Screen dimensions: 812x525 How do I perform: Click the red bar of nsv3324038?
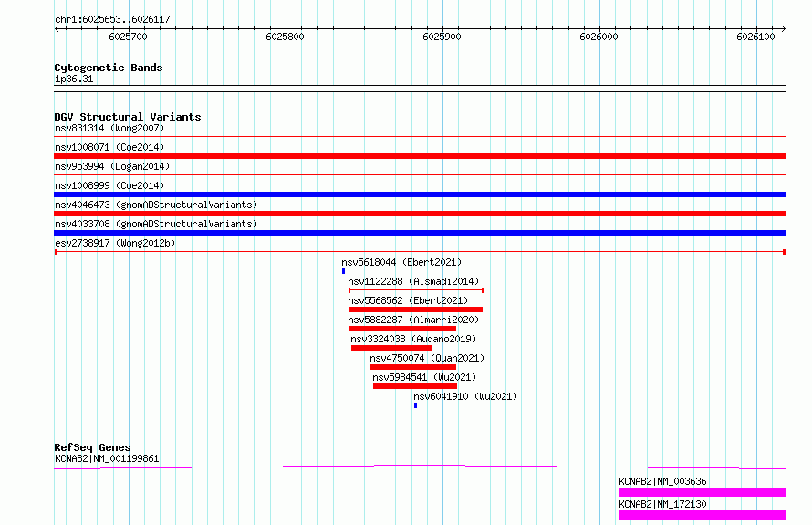click(391, 348)
